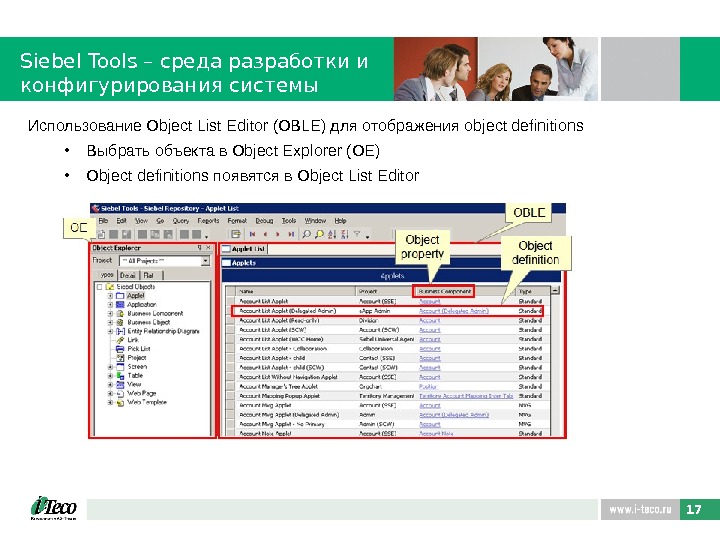720x540 pixels.
Task: Sort ascending with the A-Z icon
Action: [332, 234]
